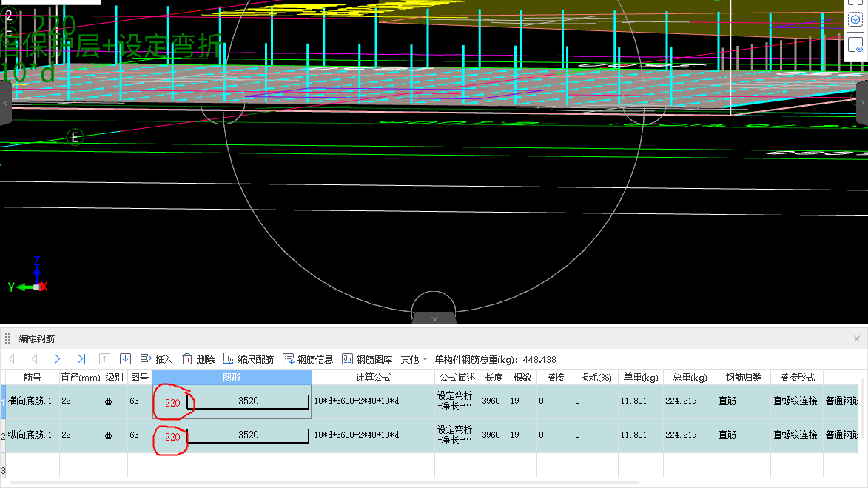Click the 计算公式 column header
The width and height of the screenshot is (868, 488).
(x=374, y=377)
